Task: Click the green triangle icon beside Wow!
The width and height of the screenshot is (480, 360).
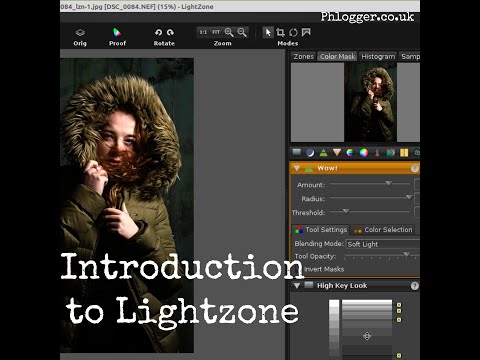Action: 309,168
